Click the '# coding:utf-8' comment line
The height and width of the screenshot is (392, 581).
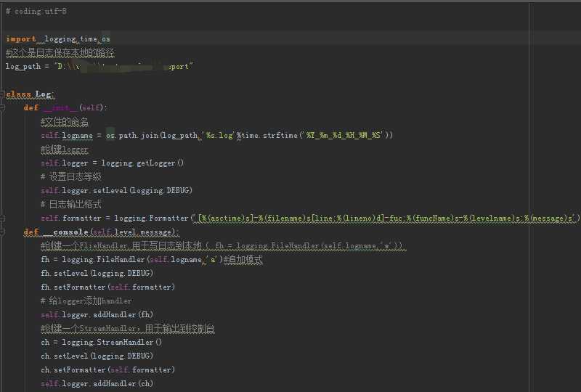point(36,11)
